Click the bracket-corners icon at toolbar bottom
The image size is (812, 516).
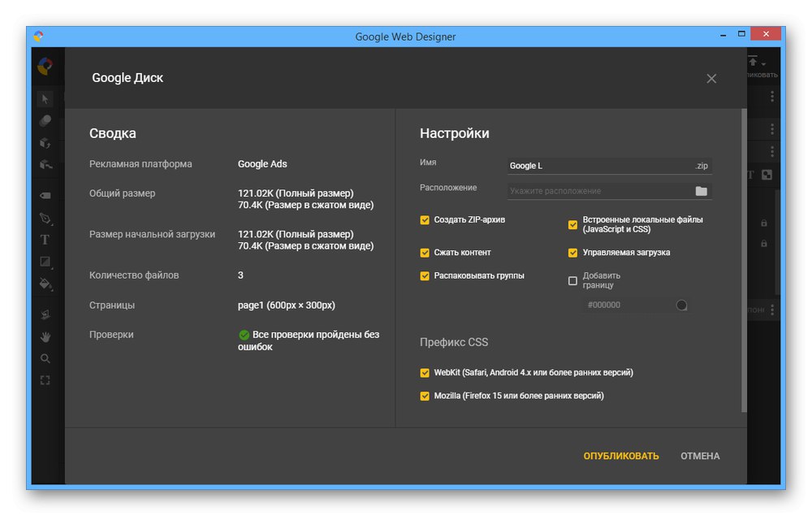pyautogui.click(x=45, y=380)
